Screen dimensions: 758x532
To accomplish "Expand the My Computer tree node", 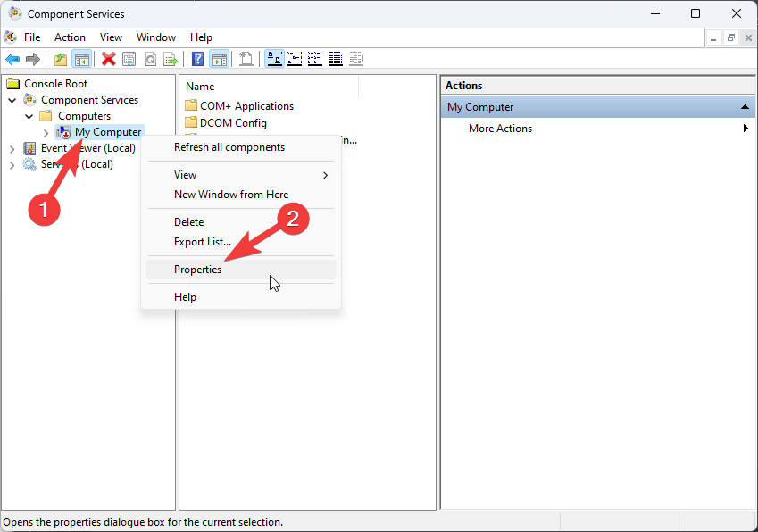I will pyautogui.click(x=46, y=132).
